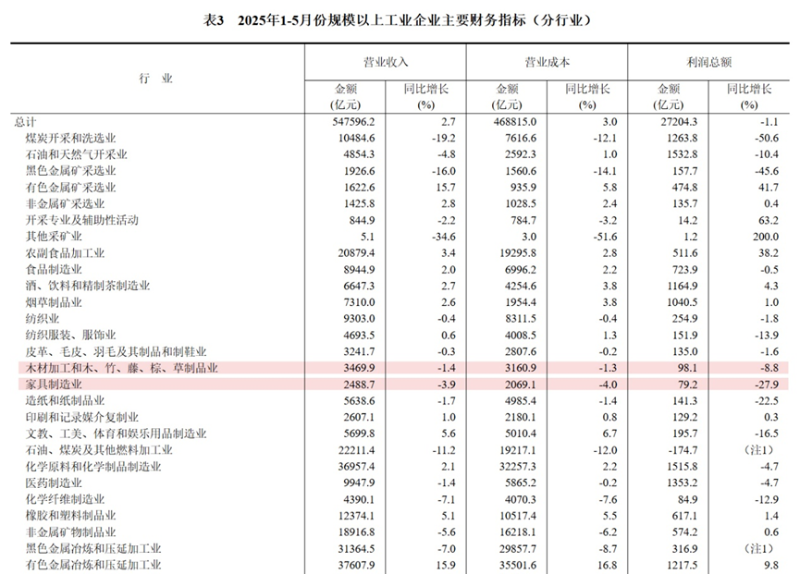Click the '化学纤维制造业' row label
Screen dimensions: 800x574
pyautogui.click(x=65, y=499)
